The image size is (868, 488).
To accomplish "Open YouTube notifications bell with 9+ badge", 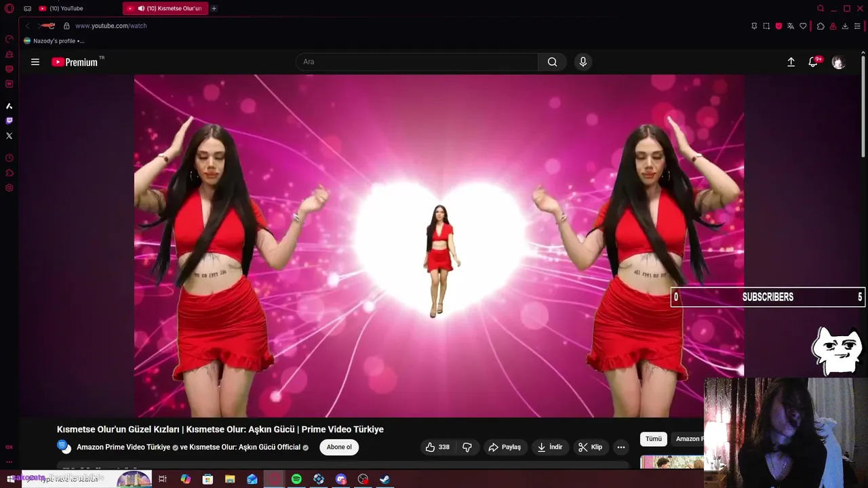I will 814,62.
